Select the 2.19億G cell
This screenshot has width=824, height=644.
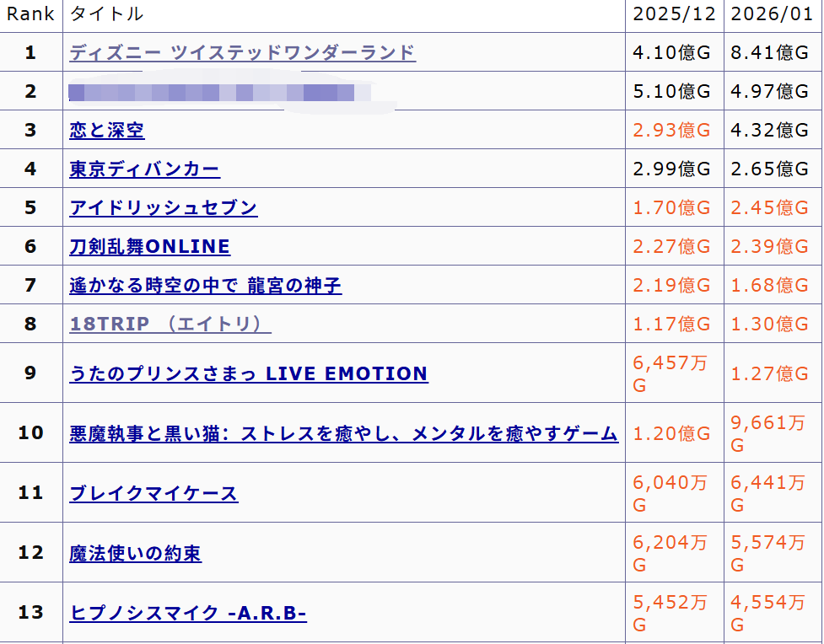674,285
